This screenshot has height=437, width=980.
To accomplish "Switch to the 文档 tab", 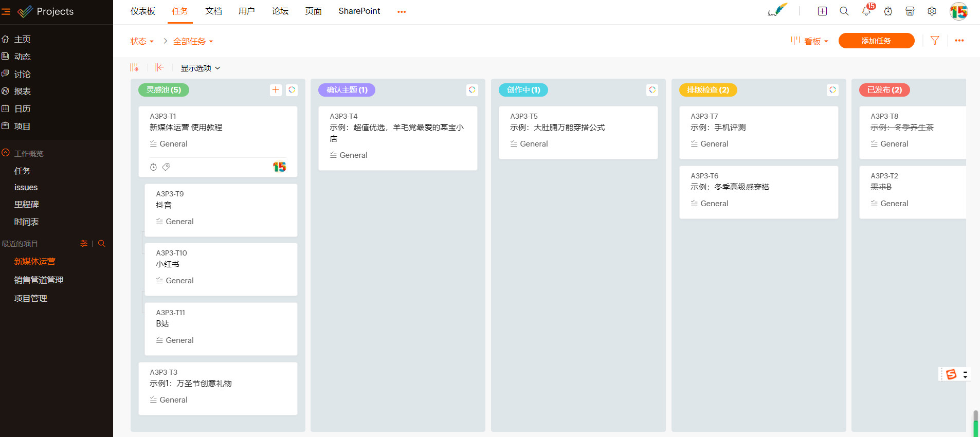I will (x=213, y=11).
